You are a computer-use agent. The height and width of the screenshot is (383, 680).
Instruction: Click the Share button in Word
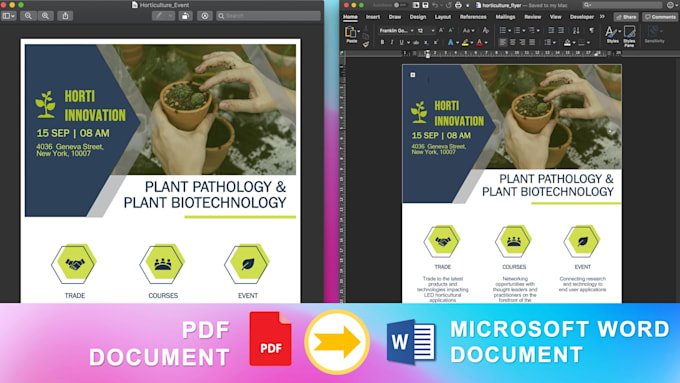click(626, 17)
